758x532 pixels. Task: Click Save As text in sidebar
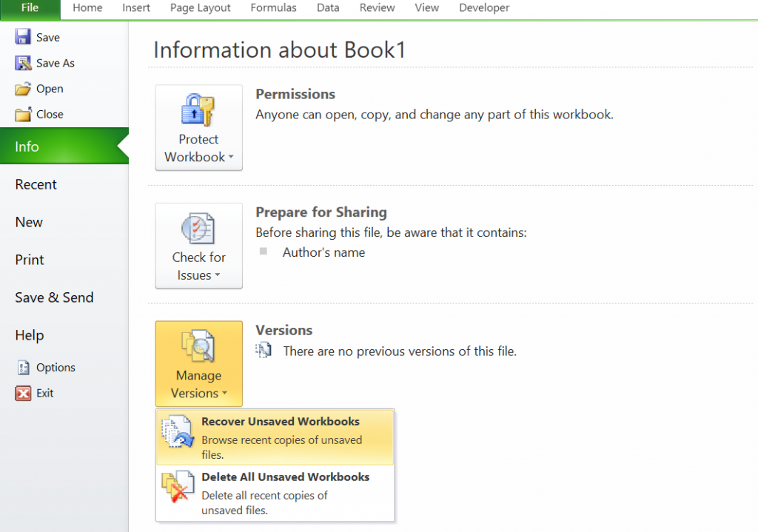[55, 63]
